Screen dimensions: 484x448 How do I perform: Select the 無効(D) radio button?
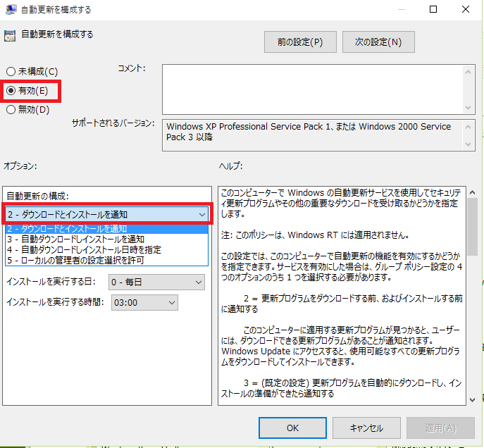point(11,110)
